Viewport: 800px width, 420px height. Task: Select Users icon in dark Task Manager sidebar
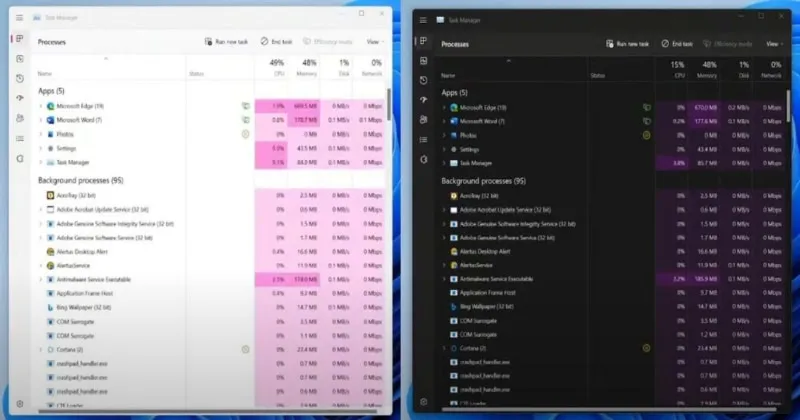tap(424, 119)
